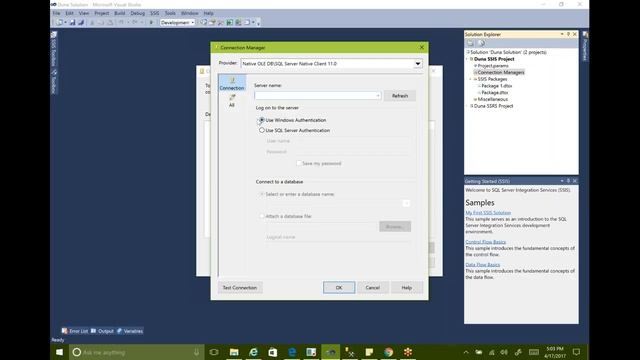Click the Start debugging play icon
640x360 pixels.
coord(151,22)
